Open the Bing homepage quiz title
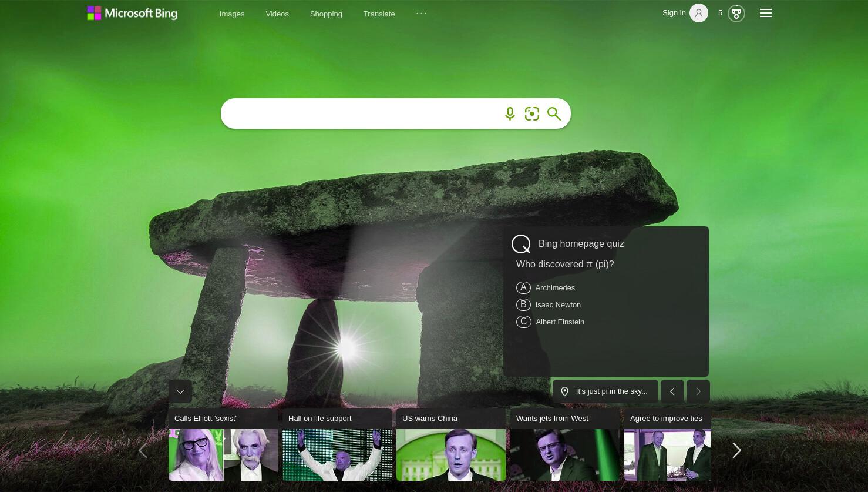The image size is (868, 492). click(581, 244)
